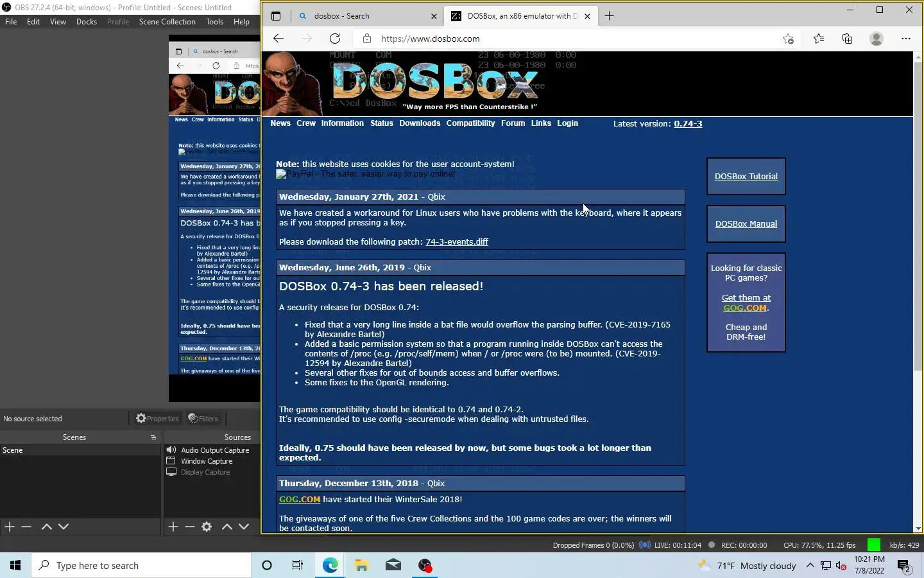Open the OBS Edit menu
Viewport: 924px width, 578px height.
coord(33,22)
